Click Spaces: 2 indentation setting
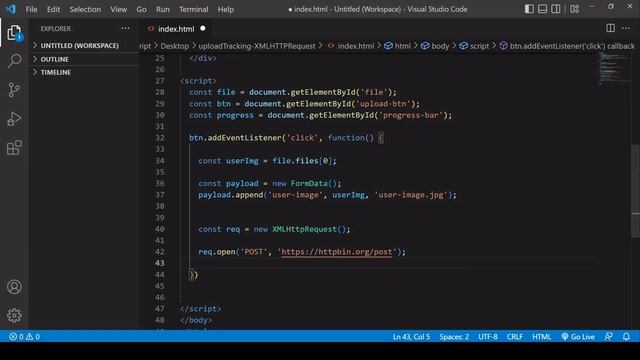This screenshot has width=640, height=360. (454, 337)
